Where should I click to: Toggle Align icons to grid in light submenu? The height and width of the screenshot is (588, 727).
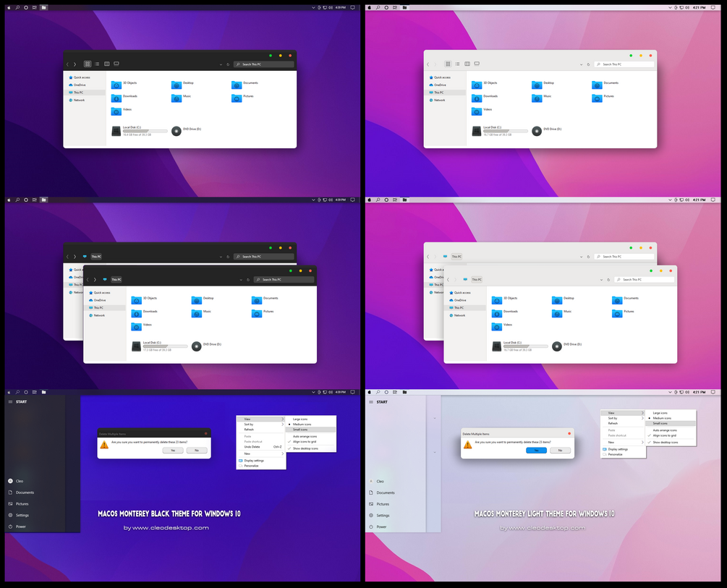[x=671, y=435]
